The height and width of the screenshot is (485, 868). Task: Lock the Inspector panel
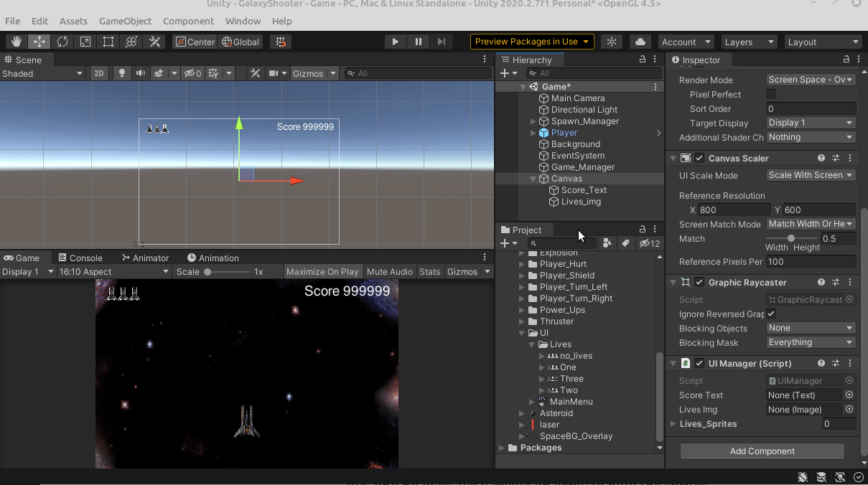tap(846, 60)
